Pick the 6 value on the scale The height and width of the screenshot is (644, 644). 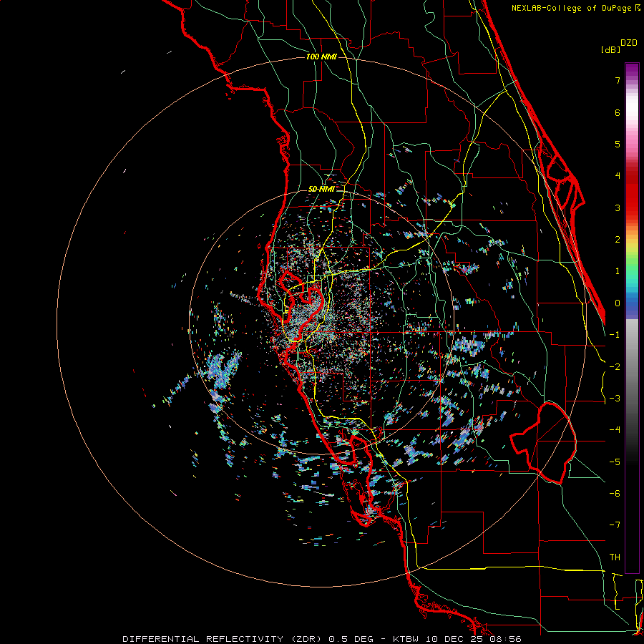click(x=618, y=112)
